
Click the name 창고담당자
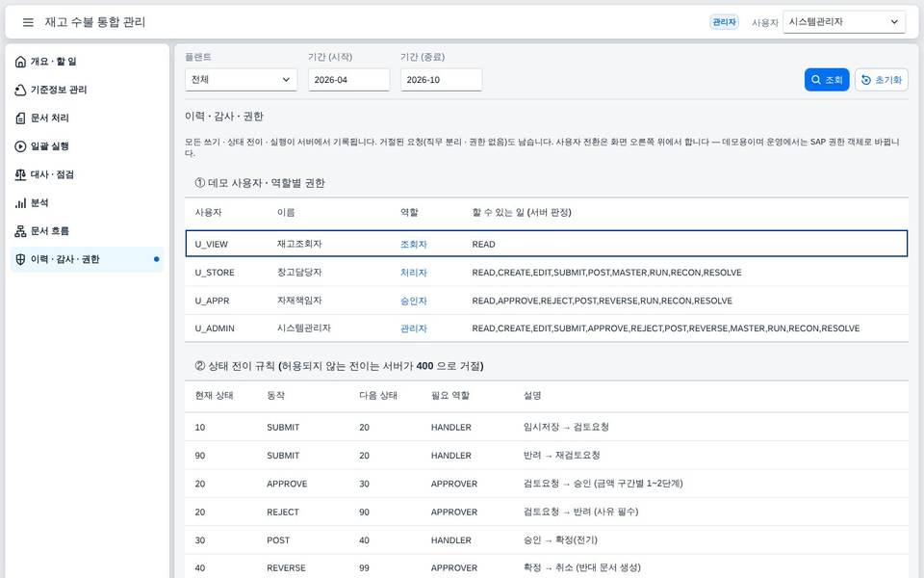(299, 273)
